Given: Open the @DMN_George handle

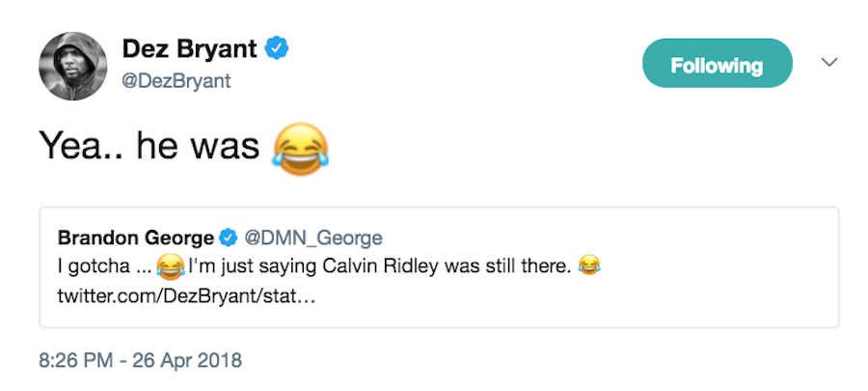Looking at the screenshot, I should (312, 237).
